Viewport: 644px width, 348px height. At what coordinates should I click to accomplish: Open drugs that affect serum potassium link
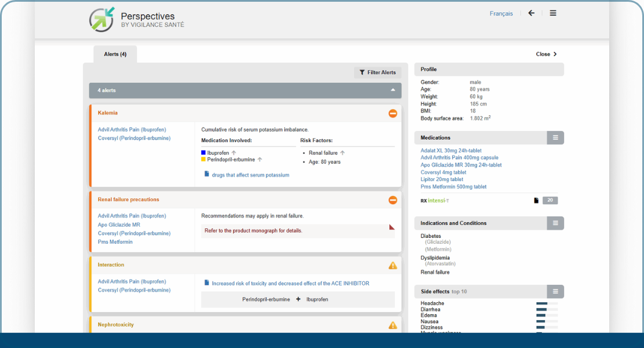pyautogui.click(x=250, y=175)
